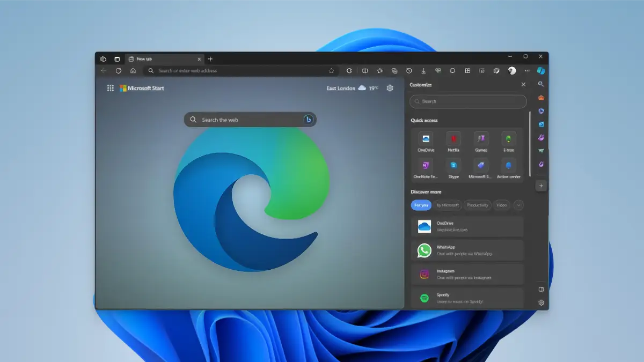The image size is (644, 362).
Task: Open the Copilot icon in the toolbar
Action: [541, 71]
